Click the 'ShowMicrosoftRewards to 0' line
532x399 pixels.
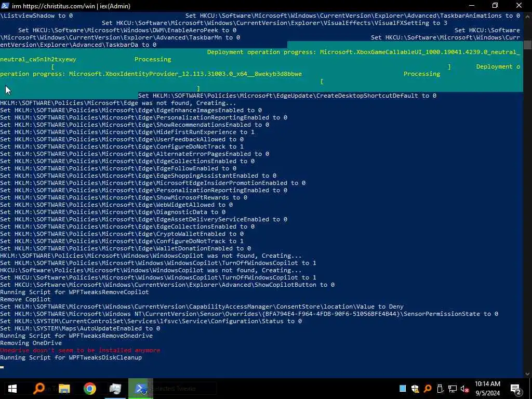pyautogui.click(x=124, y=197)
